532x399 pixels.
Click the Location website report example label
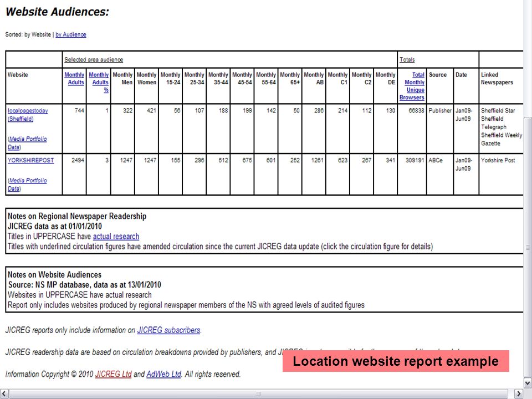[396, 361]
